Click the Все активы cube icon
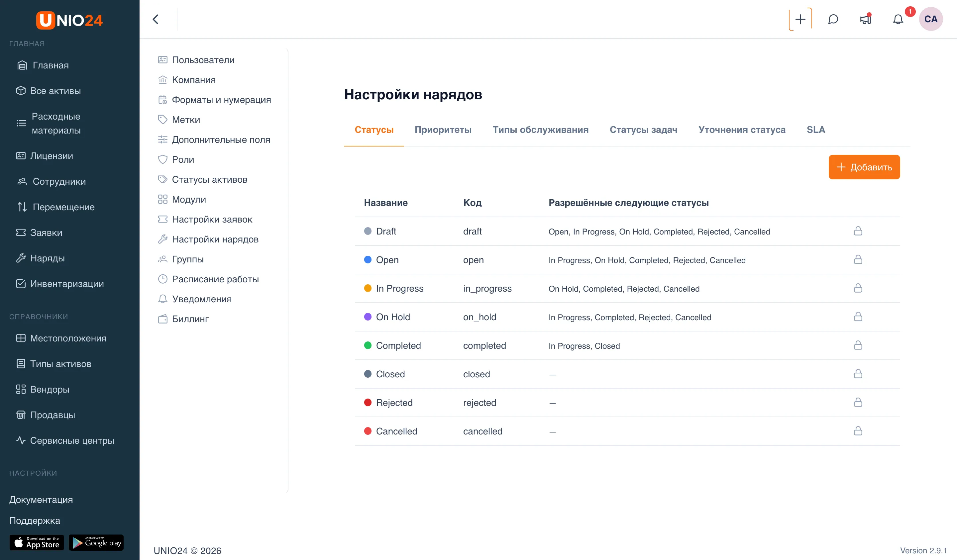Image resolution: width=957 pixels, height=560 pixels. tap(21, 91)
